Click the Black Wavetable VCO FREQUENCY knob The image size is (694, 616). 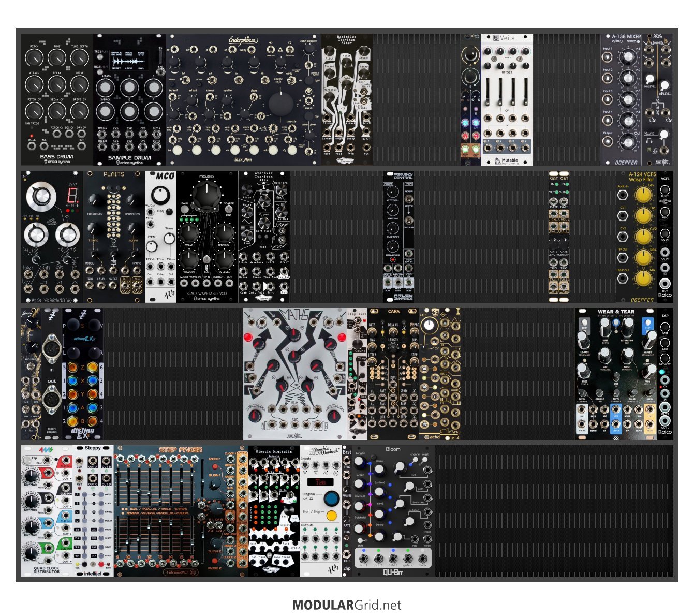(x=206, y=196)
